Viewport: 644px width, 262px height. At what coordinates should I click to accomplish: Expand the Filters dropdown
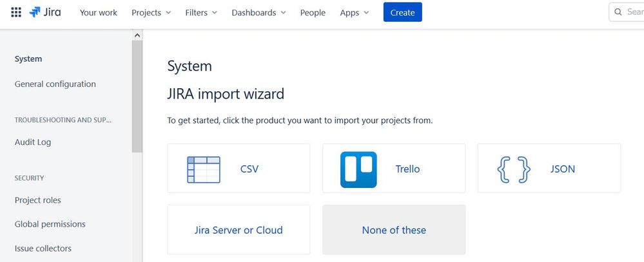point(201,13)
